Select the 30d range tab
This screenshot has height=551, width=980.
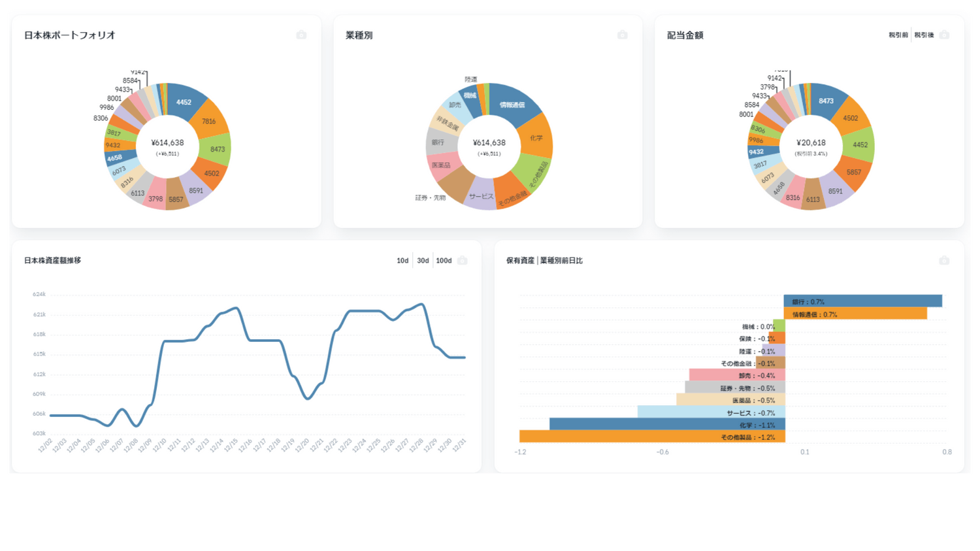423,260
